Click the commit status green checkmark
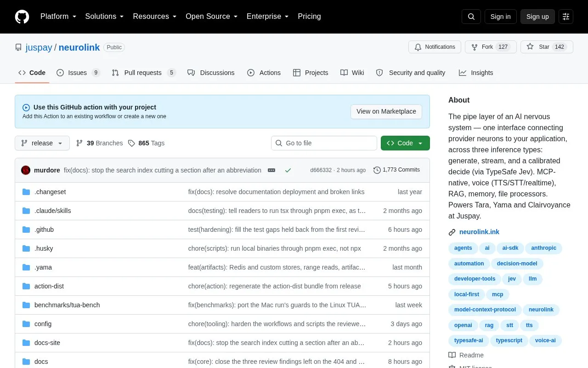This screenshot has height=368, width=588. 288,170
